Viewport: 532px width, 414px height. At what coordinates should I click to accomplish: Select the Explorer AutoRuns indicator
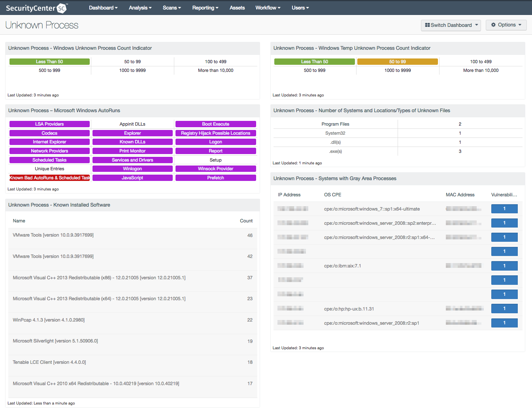coord(132,133)
